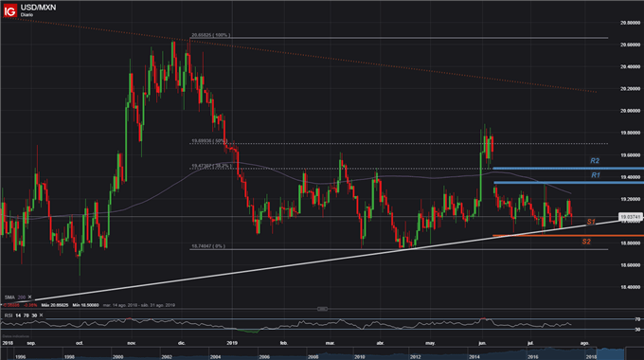The height and width of the screenshot is (360, 644).
Task: Edit the RSI upper level 70
Action: 26,315
